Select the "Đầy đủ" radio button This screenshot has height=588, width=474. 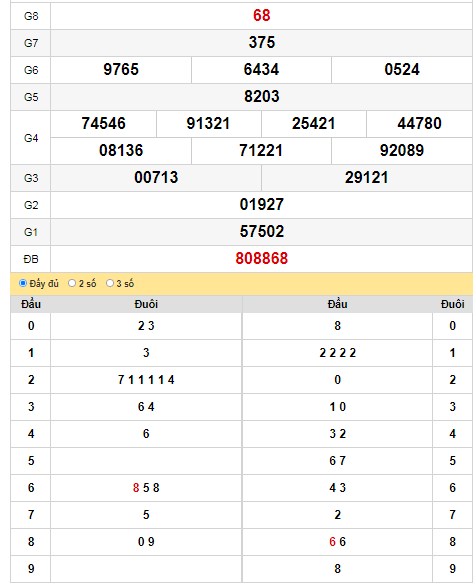pos(23,283)
